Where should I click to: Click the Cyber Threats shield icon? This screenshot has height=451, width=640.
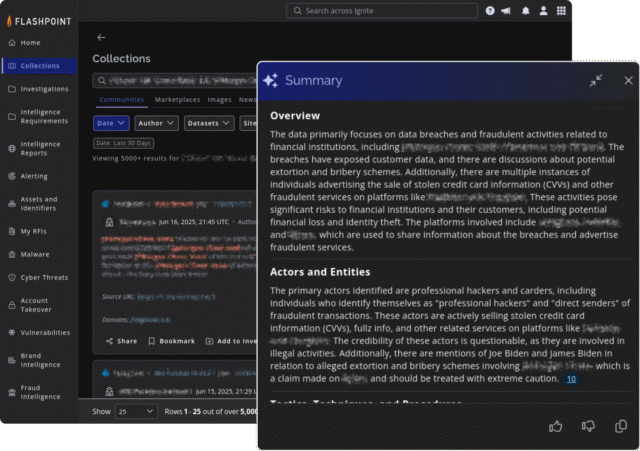[x=12, y=278]
